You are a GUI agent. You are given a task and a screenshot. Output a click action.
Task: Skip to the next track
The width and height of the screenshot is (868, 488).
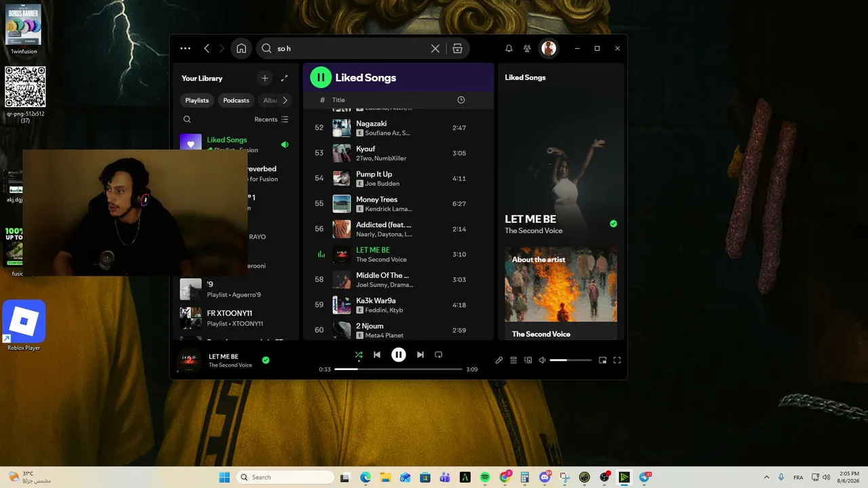[x=420, y=354]
